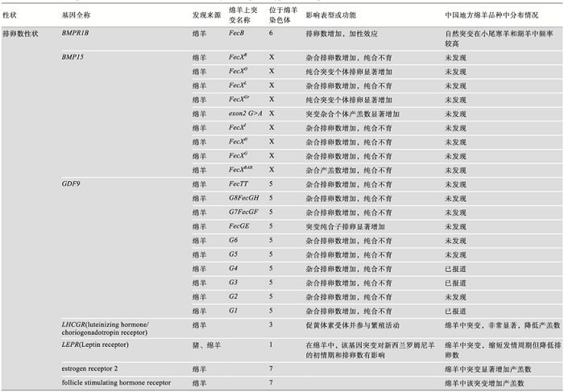
Task: Select the LHCGR luteinizing hormone receptor entry
Action: pyautogui.click(x=105, y=328)
